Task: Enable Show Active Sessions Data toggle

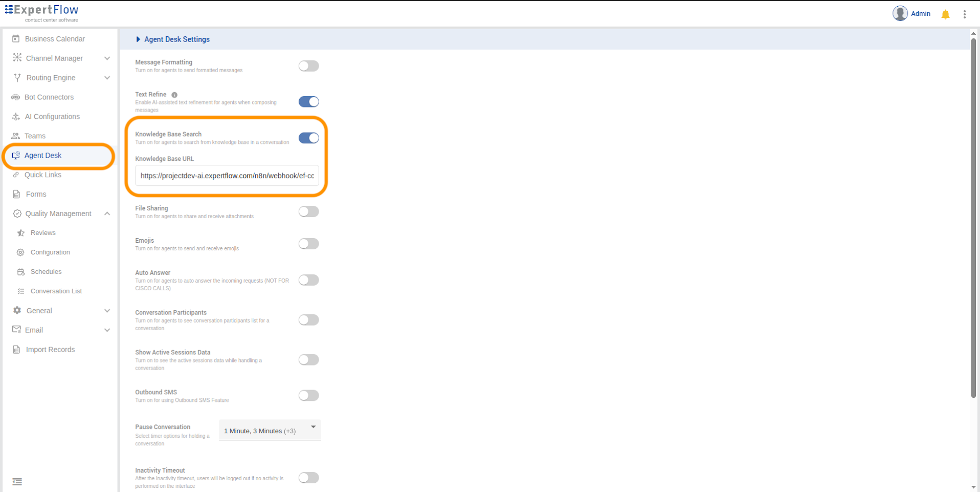Action: (309, 360)
